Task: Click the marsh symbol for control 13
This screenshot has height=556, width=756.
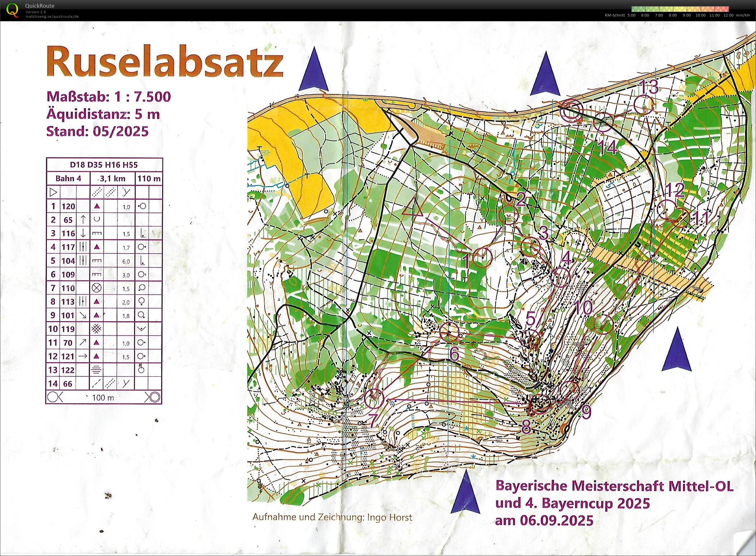Action: click(x=97, y=370)
